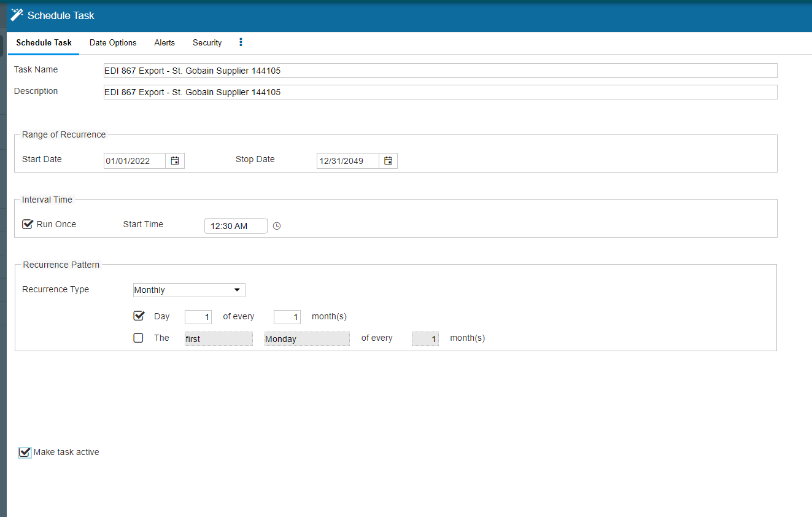Open the 'first' ordinal dropdown
This screenshot has height=517, width=812.
pyautogui.click(x=218, y=339)
